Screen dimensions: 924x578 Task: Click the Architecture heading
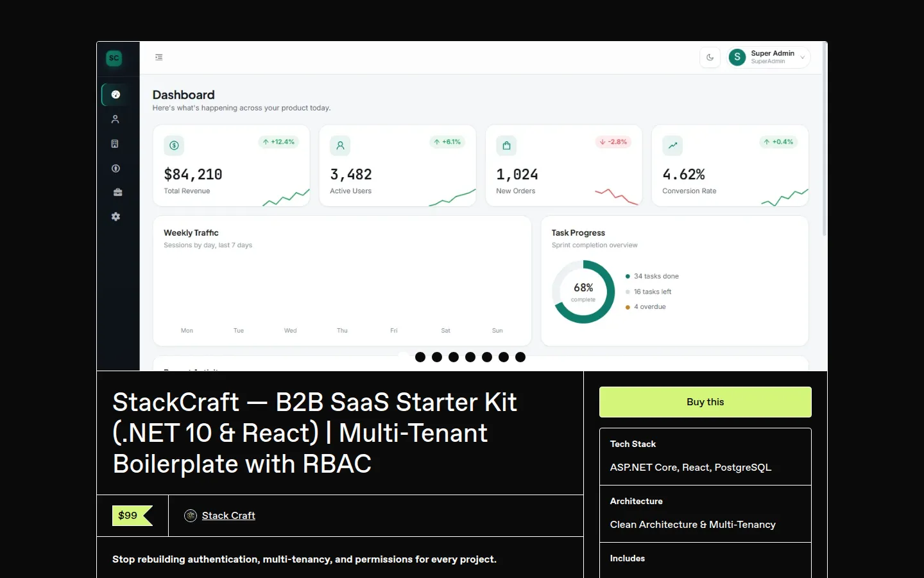[637, 501]
